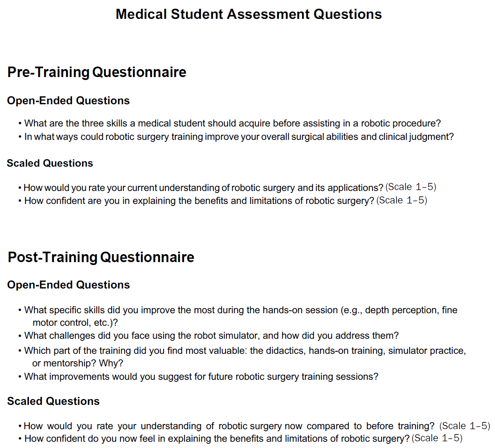Click the question comparing understanding to before training
This screenshot has width=495, height=448.
coord(229,426)
